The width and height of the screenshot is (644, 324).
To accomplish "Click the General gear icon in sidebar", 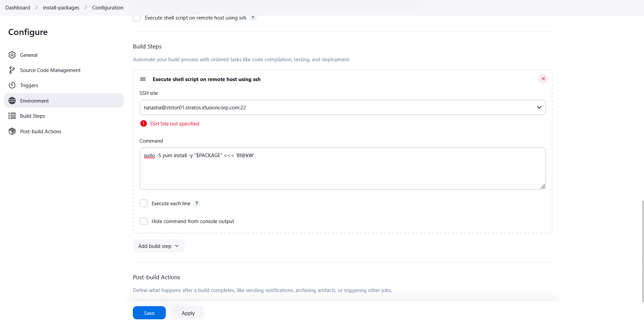I will coord(12,55).
